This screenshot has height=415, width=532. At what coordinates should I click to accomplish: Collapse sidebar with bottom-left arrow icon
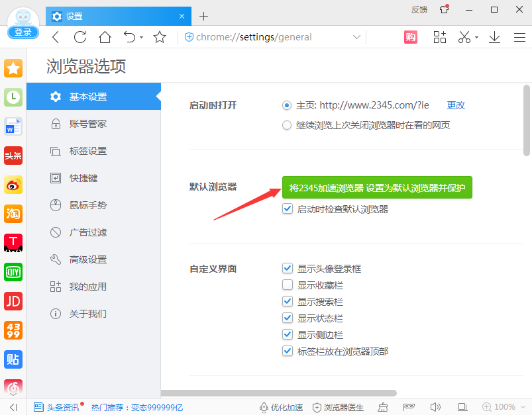tap(13, 407)
